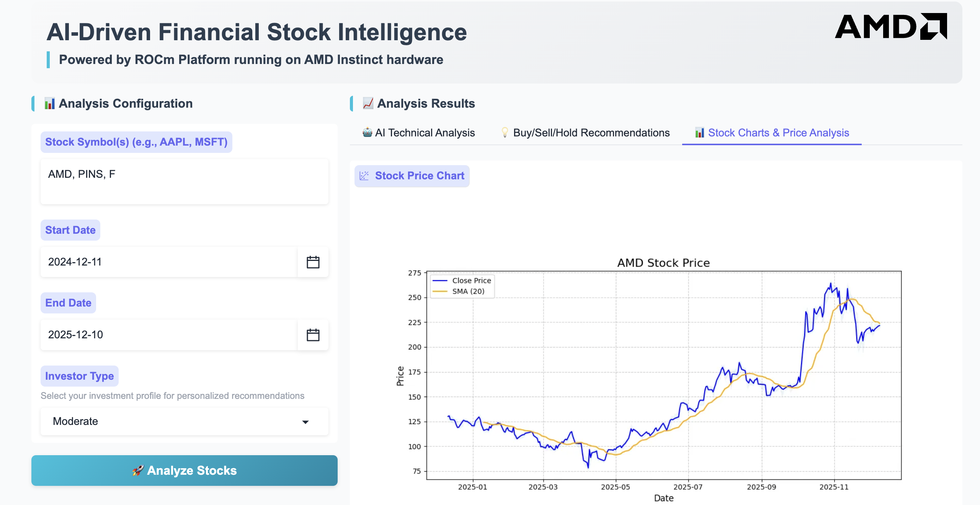Open the End Date calendar picker icon
The image size is (980, 505).
[x=313, y=335]
